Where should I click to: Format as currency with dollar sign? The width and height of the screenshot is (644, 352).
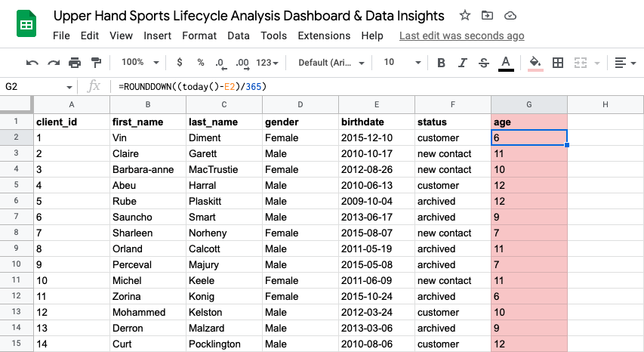pyautogui.click(x=180, y=63)
